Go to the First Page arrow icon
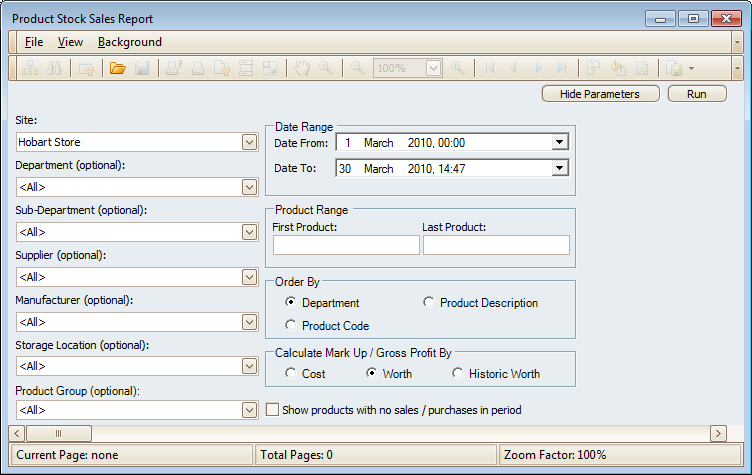Viewport: 752px width, 475px height. (490, 68)
